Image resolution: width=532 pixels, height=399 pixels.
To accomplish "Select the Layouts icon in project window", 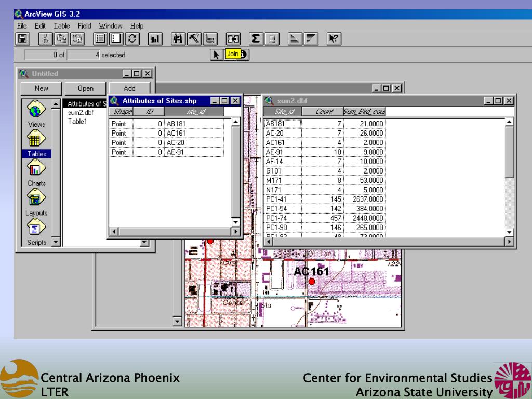I will click(36, 201).
